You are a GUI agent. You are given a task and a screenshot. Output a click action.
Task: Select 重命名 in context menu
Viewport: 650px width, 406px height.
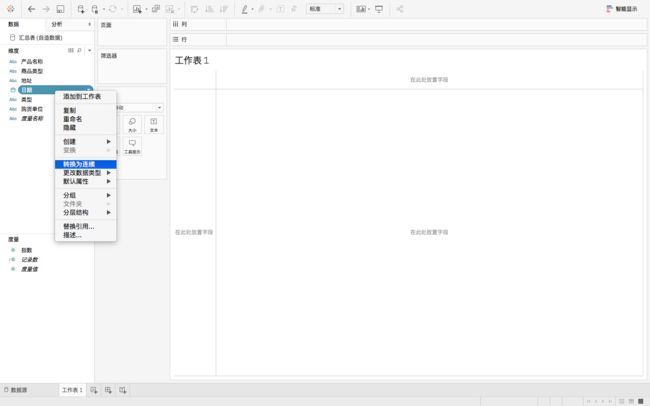86,119
